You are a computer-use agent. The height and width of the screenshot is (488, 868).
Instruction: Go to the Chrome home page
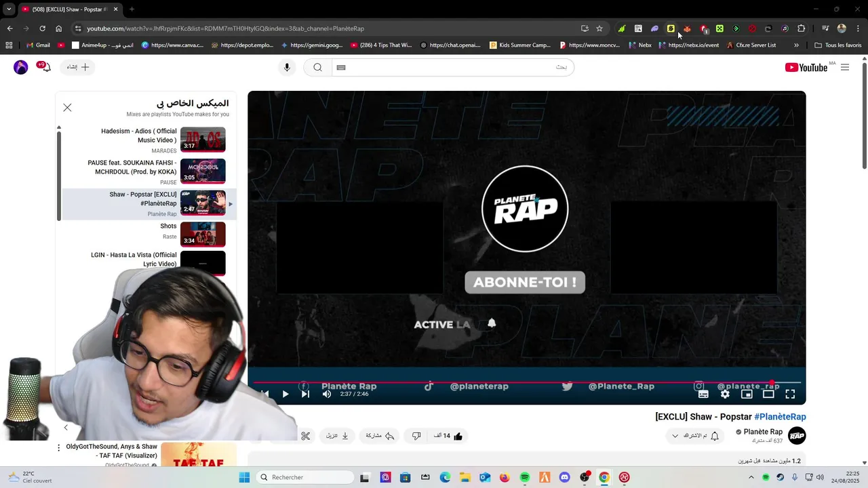[58, 28]
